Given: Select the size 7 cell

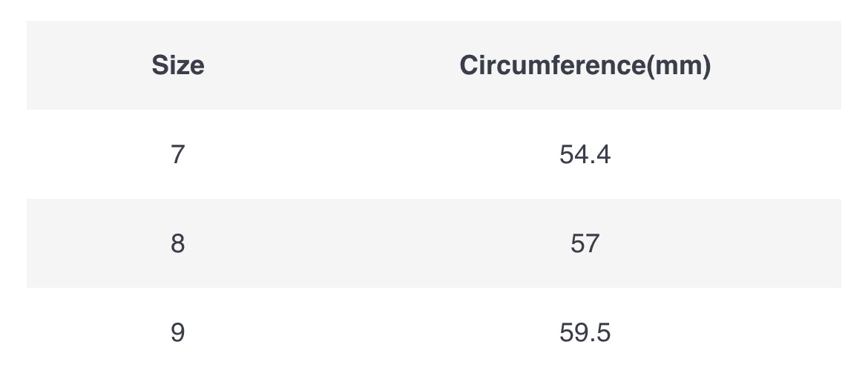Looking at the screenshot, I should [x=177, y=154].
